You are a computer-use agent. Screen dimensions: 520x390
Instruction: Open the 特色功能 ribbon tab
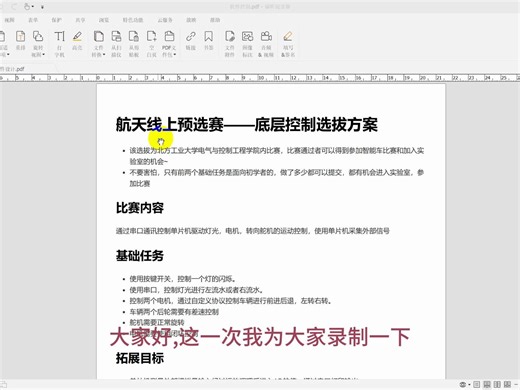pyautogui.click(x=133, y=20)
